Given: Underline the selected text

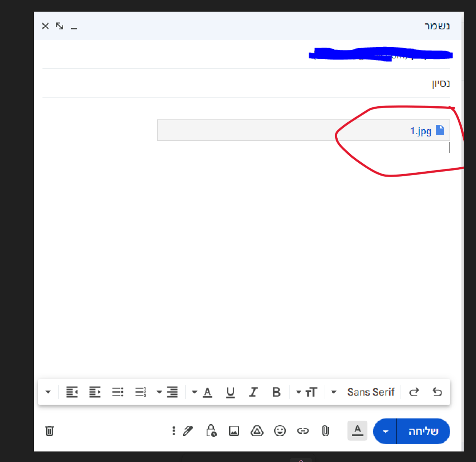Looking at the screenshot, I should coord(230,392).
